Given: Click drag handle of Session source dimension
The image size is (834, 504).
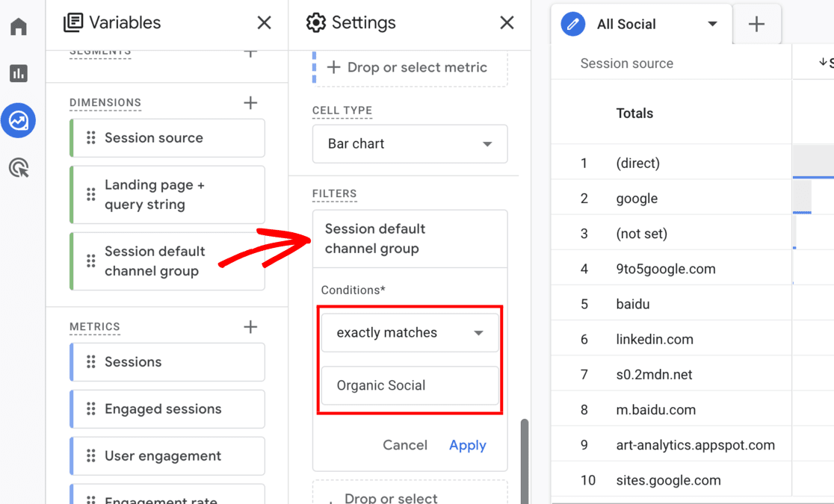Looking at the screenshot, I should 91,138.
